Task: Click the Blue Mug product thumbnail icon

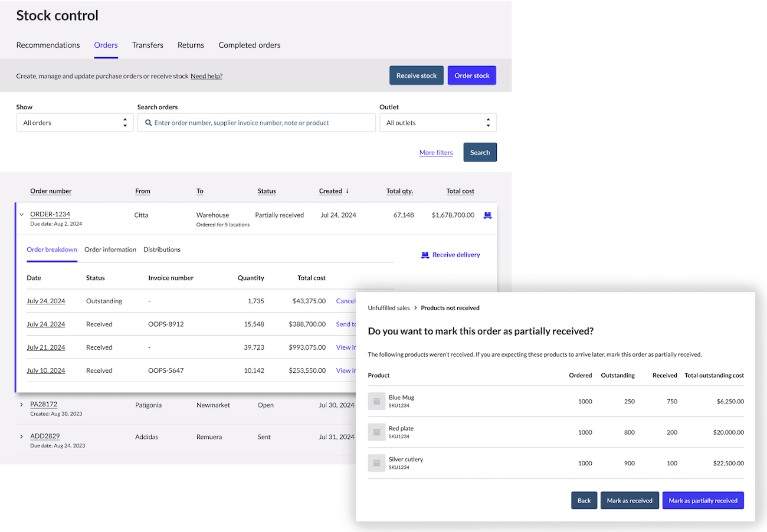Action: (x=376, y=402)
